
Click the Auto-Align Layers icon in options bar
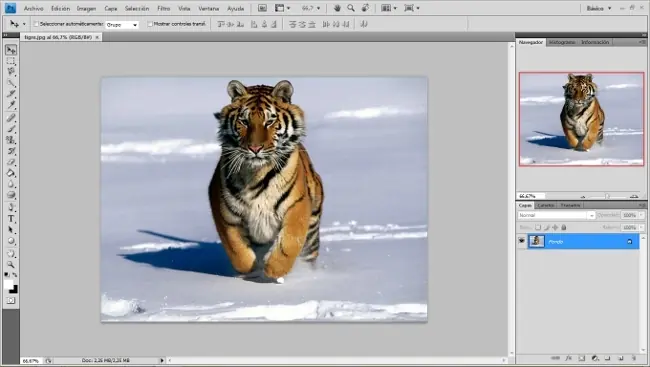coord(364,24)
